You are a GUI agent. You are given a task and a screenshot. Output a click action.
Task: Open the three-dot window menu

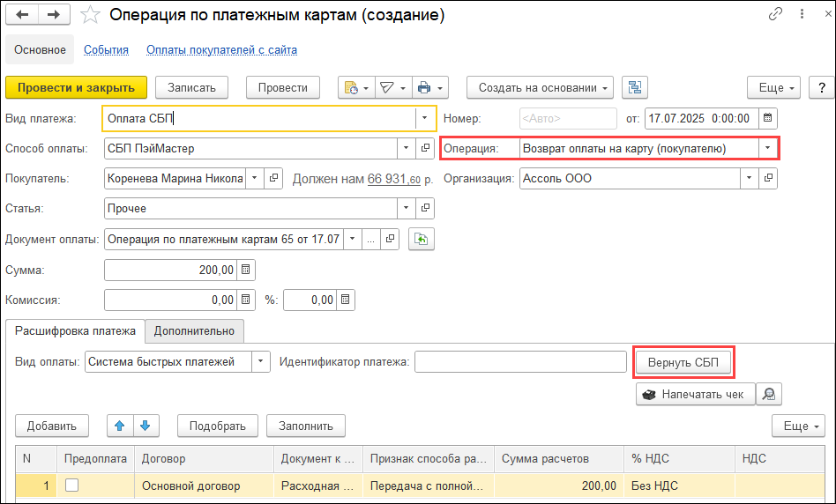click(x=802, y=14)
